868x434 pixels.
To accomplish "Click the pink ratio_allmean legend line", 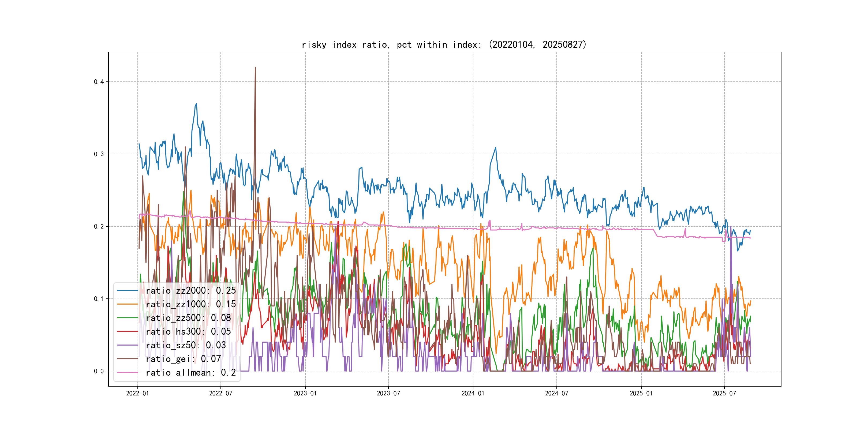I will click(127, 373).
